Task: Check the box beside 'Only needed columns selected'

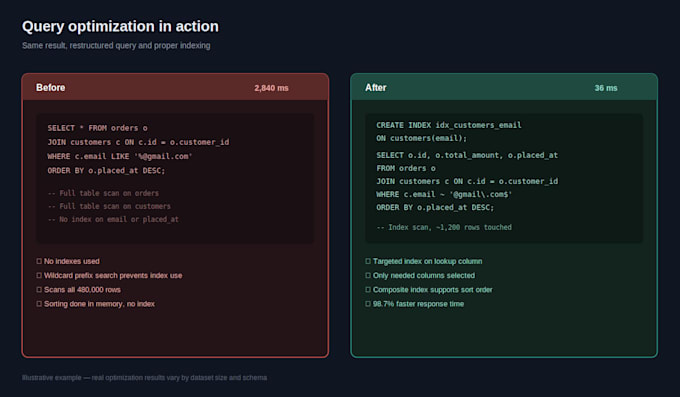Action: point(368,276)
